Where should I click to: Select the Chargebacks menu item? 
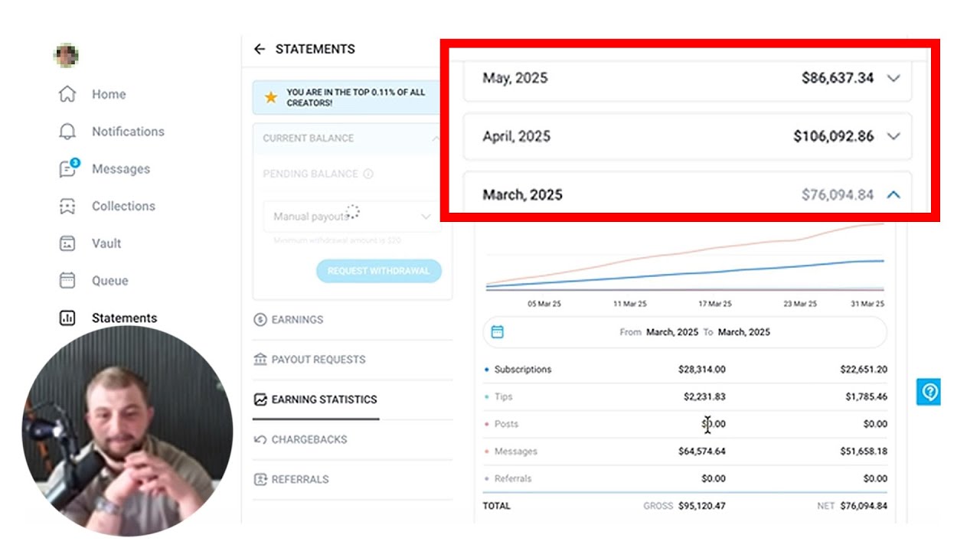[300, 439]
